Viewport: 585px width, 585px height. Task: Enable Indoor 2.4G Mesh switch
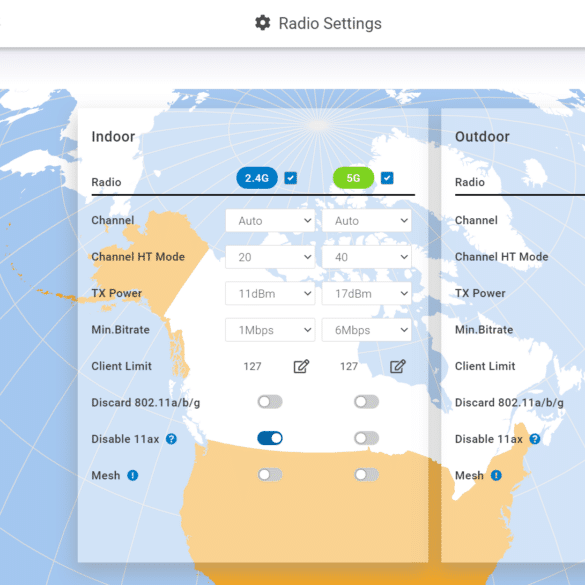[270, 475]
